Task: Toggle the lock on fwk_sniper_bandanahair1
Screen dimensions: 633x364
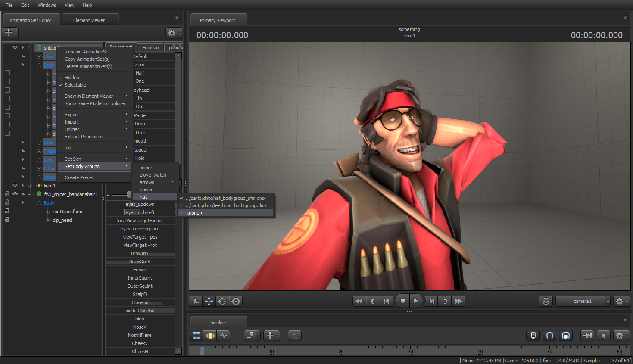Action: 7,194
